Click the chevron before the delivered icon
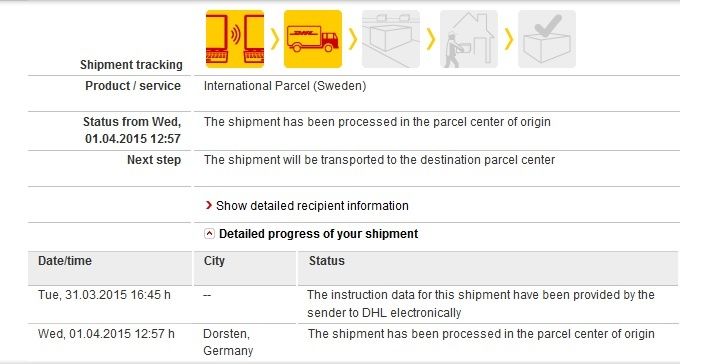Viewport: 712px width, 364px height. (509, 39)
